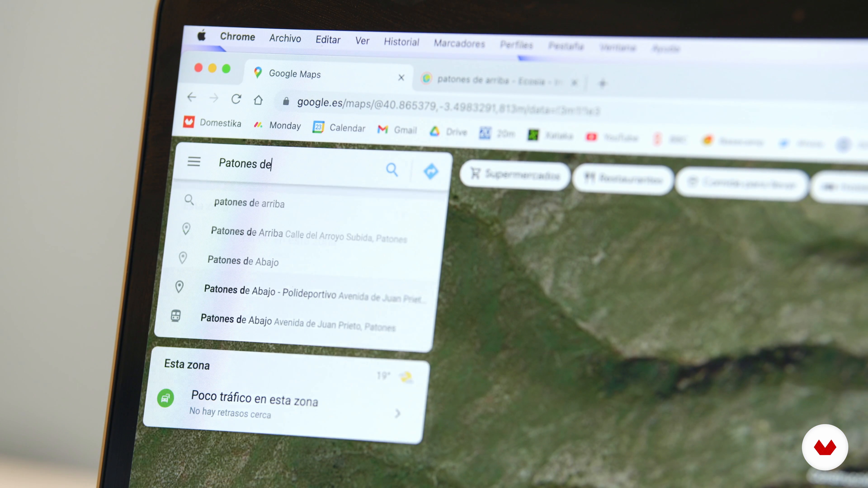The height and width of the screenshot is (488, 868).
Task: Open directions with the blue arrow icon
Action: pos(431,171)
